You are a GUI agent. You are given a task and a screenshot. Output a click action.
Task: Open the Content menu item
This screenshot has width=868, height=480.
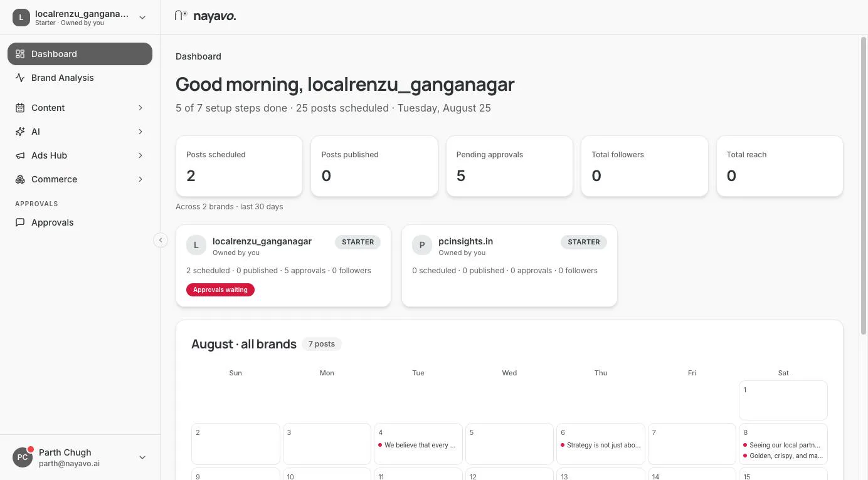click(x=80, y=108)
